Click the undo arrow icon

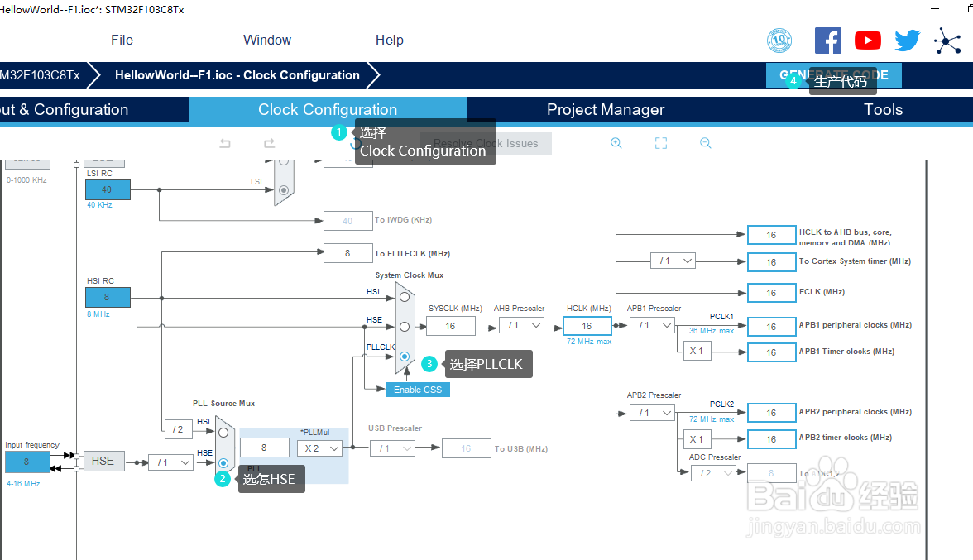[225, 143]
